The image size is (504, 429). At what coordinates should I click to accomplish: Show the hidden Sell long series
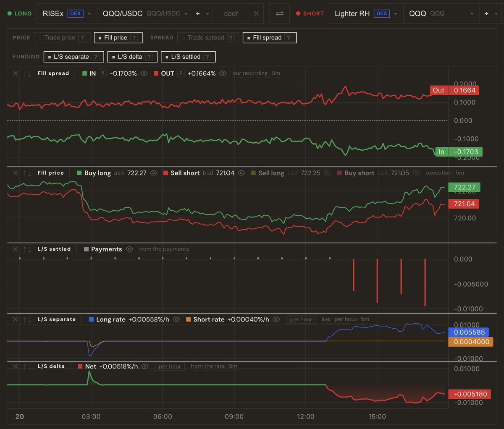click(328, 173)
